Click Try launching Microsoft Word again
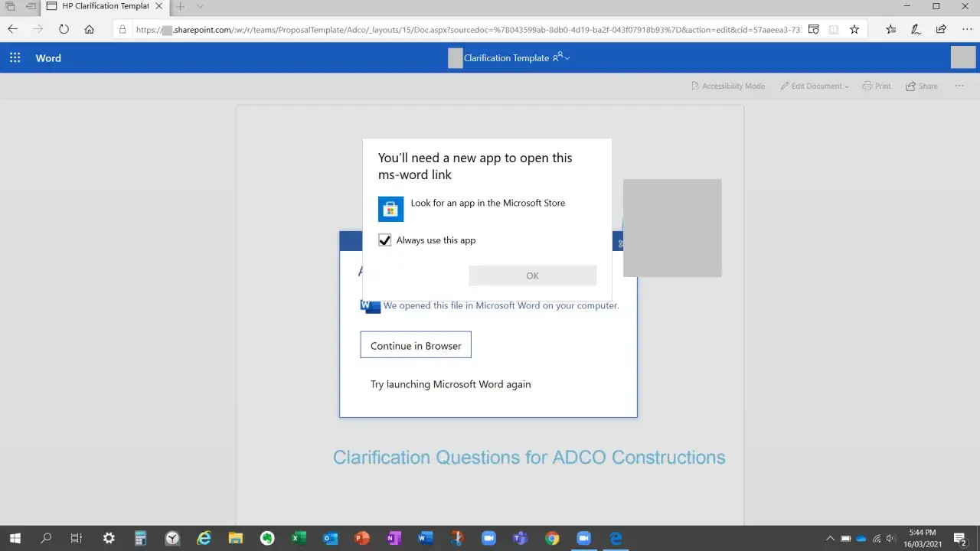This screenshot has width=980, height=551. click(x=450, y=384)
